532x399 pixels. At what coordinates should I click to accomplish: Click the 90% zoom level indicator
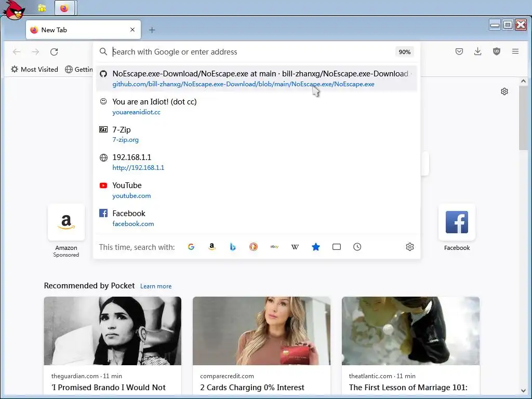404,52
